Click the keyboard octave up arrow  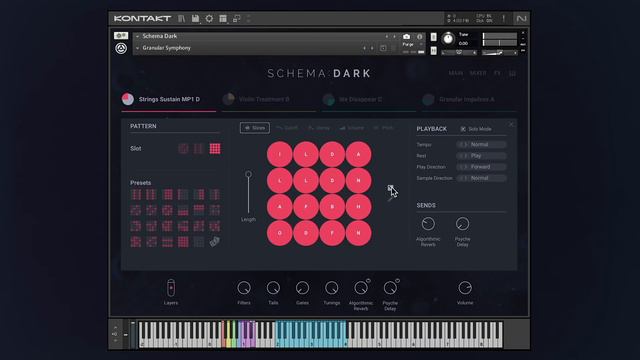[x=116, y=328]
